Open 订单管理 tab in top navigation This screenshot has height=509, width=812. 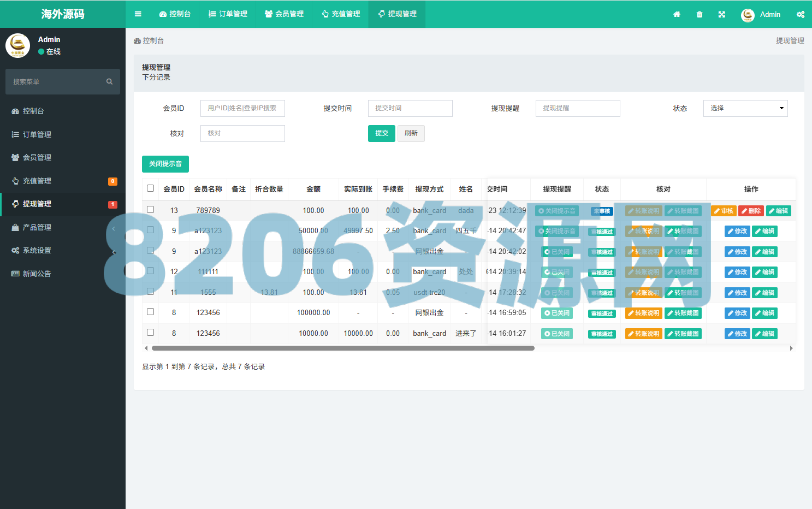point(228,14)
